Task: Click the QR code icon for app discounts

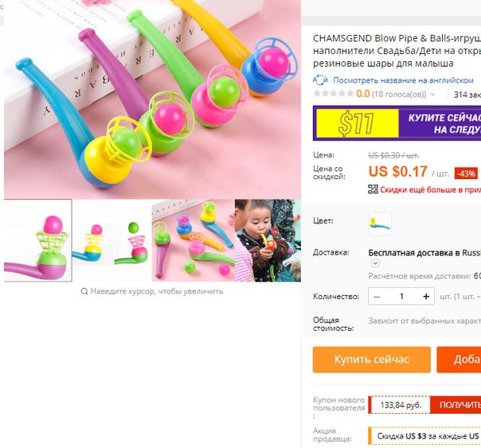Action: click(x=373, y=189)
